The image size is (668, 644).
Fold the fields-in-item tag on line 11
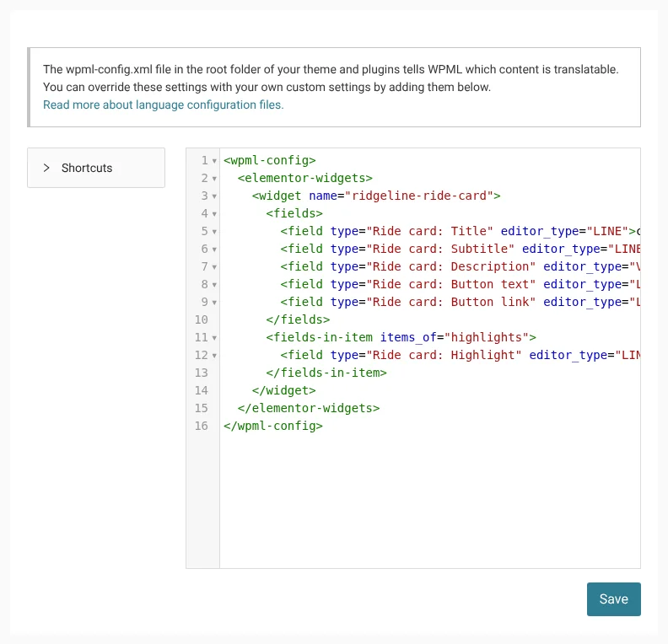214,338
